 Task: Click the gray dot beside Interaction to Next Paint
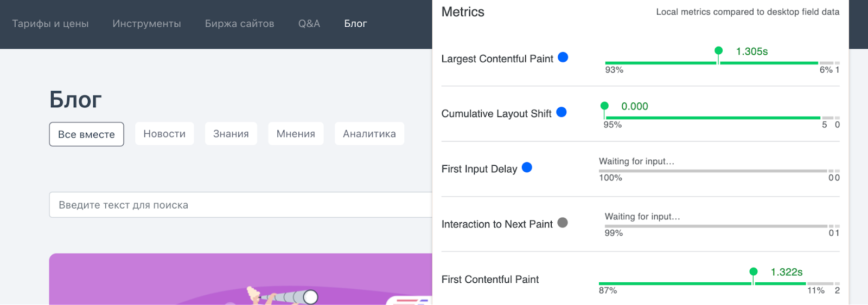tap(563, 223)
